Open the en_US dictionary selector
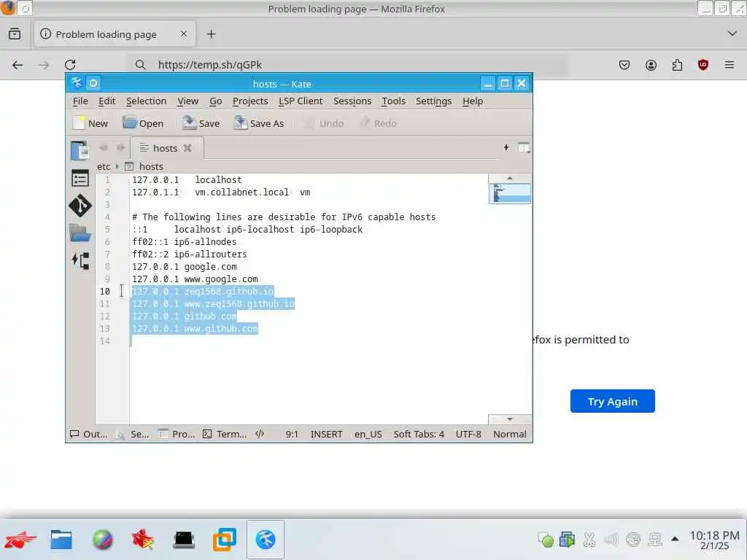Screen dimensions: 747x560 coord(368,435)
